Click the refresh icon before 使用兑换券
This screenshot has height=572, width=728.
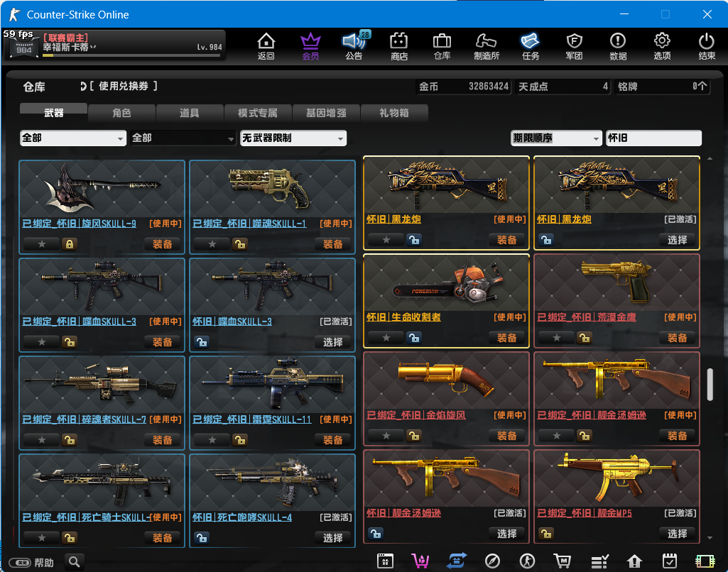pos(83,87)
